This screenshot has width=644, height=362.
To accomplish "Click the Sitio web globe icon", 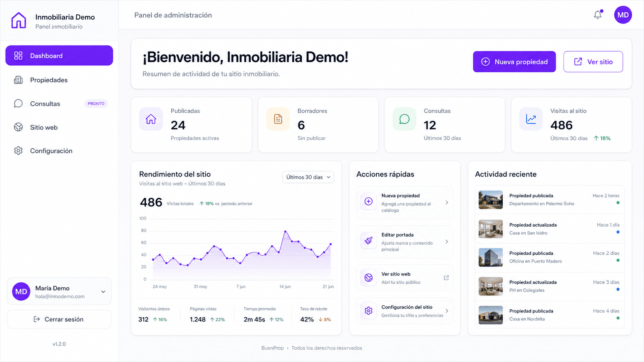I will (x=18, y=127).
